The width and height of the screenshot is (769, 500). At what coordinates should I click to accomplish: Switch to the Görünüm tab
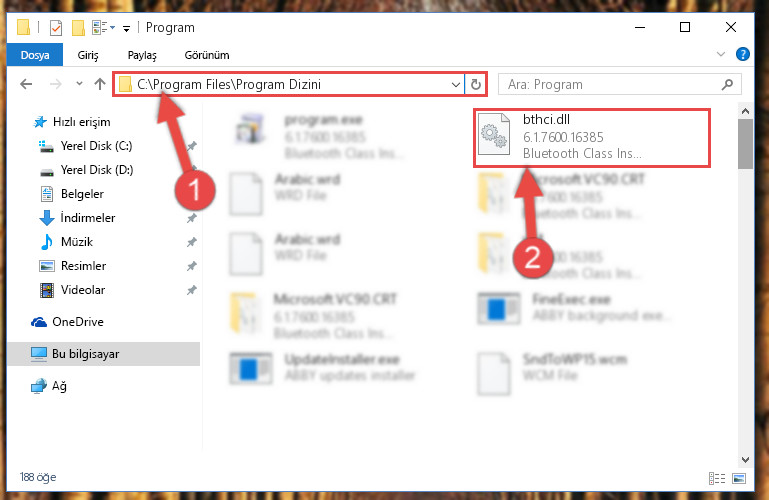[x=206, y=55]
